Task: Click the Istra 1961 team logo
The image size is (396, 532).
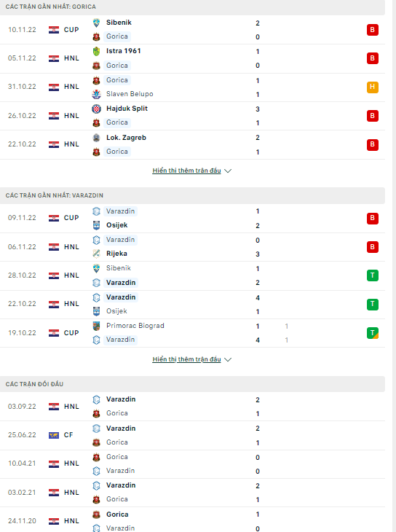Action: pyautogui.click(x=96, y=51)
